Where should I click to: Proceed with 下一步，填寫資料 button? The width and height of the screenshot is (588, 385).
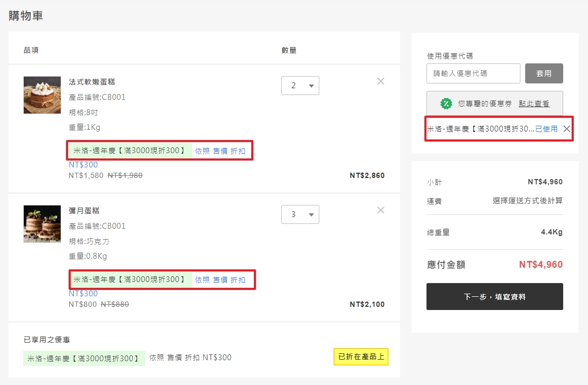[x=495, y=297]
